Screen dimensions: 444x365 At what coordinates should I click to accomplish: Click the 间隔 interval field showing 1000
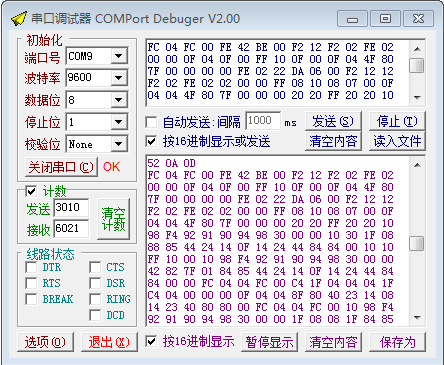(x=263, y=121)
